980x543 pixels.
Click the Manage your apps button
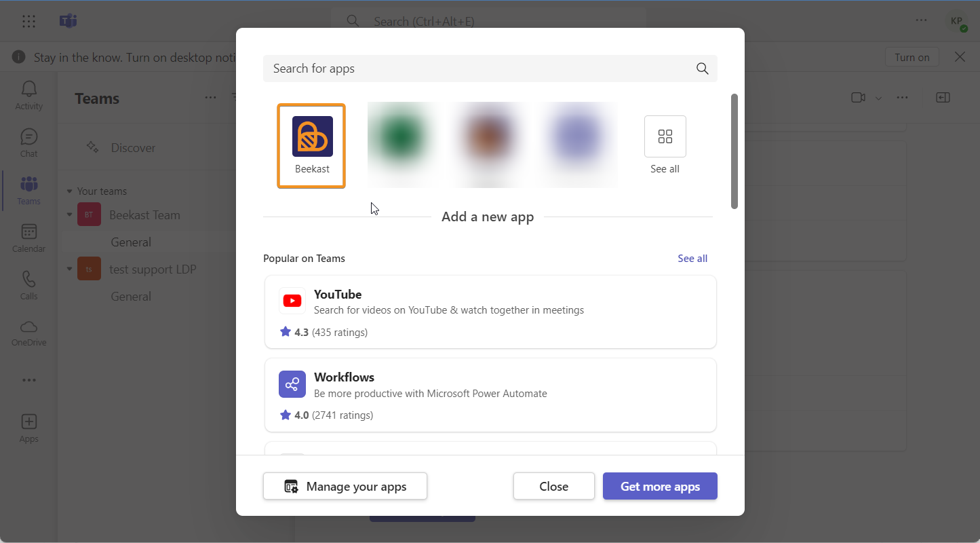pos(345,486)
